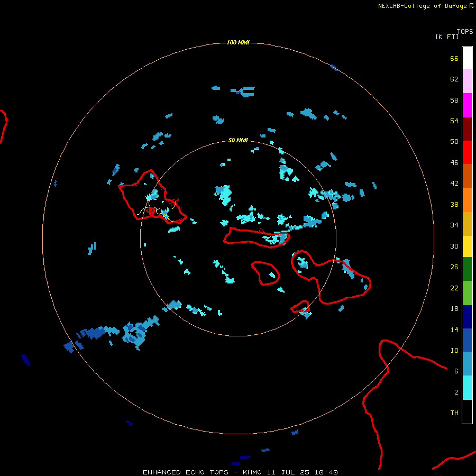Click the 14 legend value

click(454, 329)
